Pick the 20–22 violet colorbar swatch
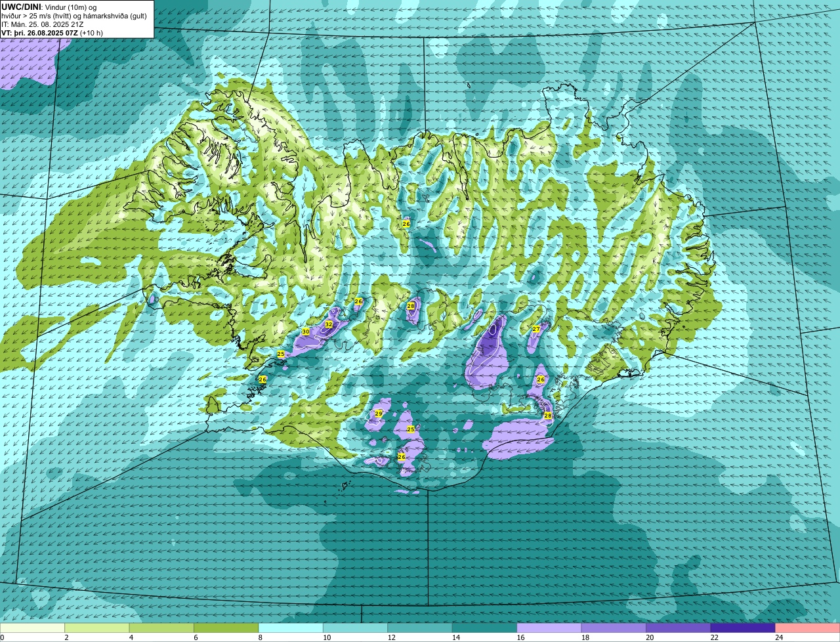The image size is (840, 642). pyautogui.click(x=679, y=628)
